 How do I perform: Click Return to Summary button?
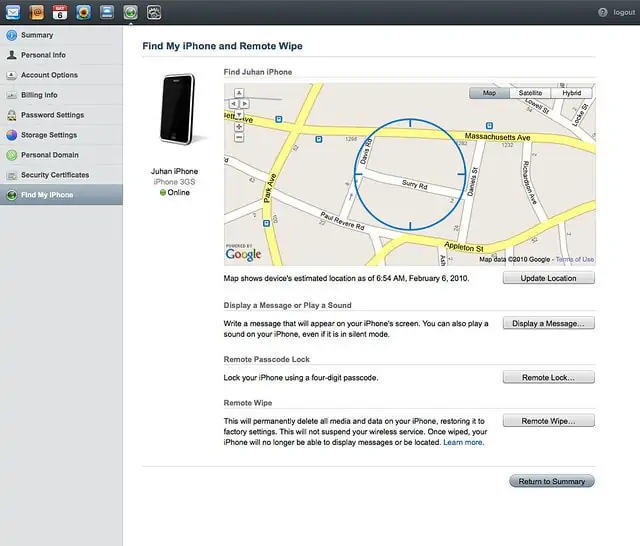(552, 481)
